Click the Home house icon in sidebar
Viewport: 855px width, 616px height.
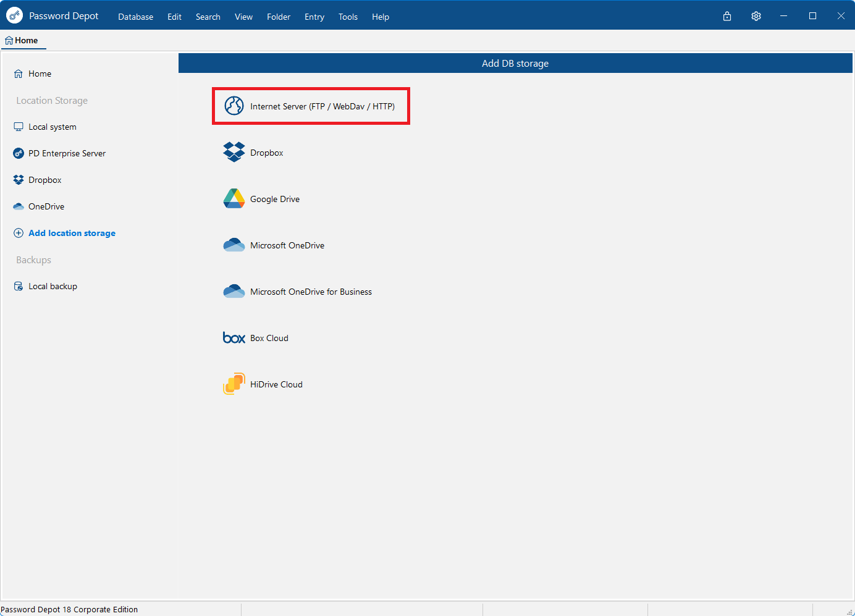coord(19,74)
